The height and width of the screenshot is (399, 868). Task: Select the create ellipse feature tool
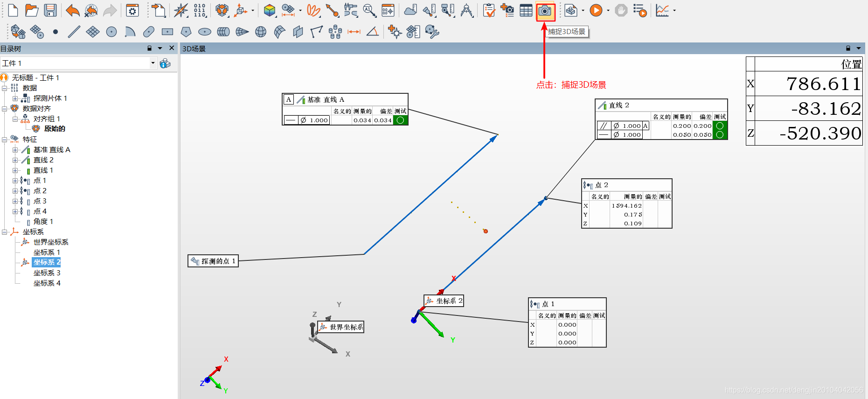coord(205,32)
